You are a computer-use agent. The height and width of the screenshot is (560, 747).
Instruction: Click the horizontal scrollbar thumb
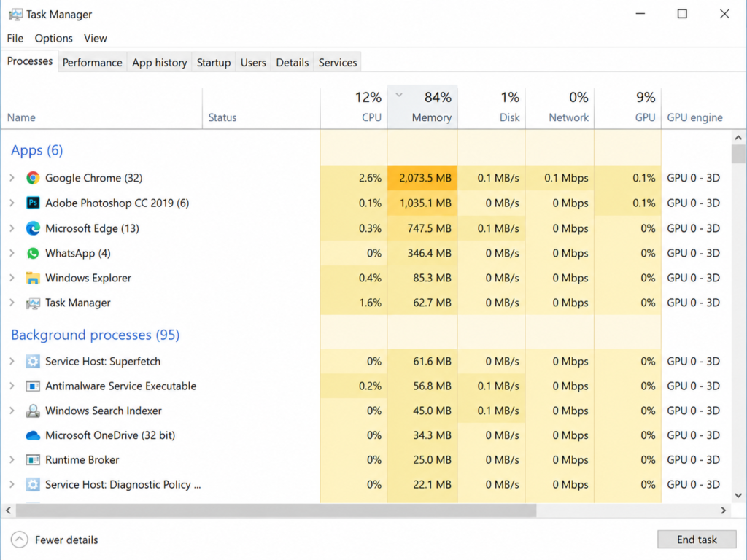[276, 510]
